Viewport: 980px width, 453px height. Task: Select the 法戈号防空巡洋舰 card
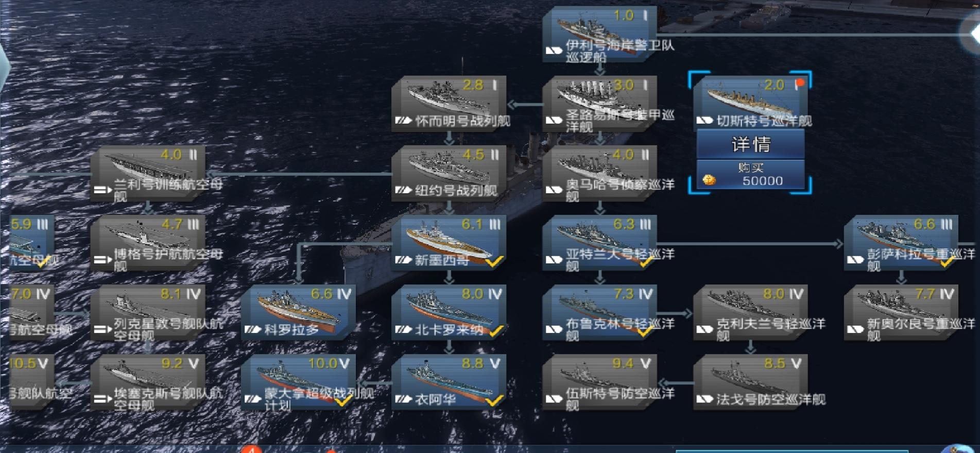click(x=750, y=382)
